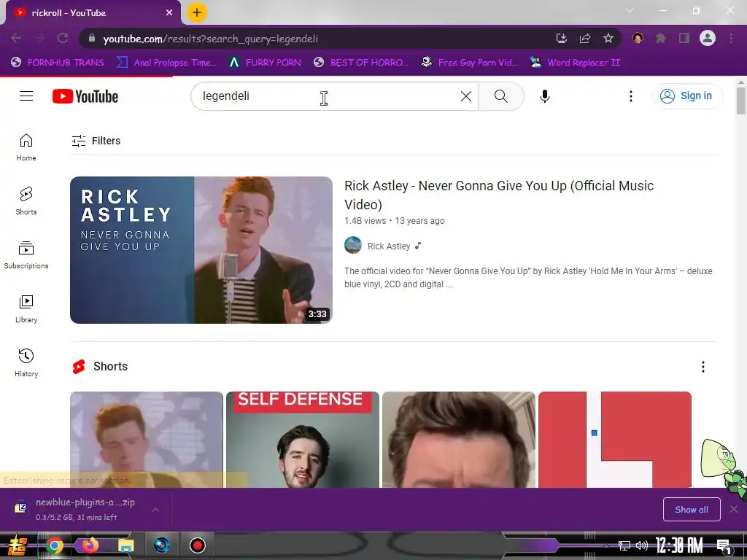
Task: Open the YouTube guide hamburger menu
Action: [x=26, y=96]
